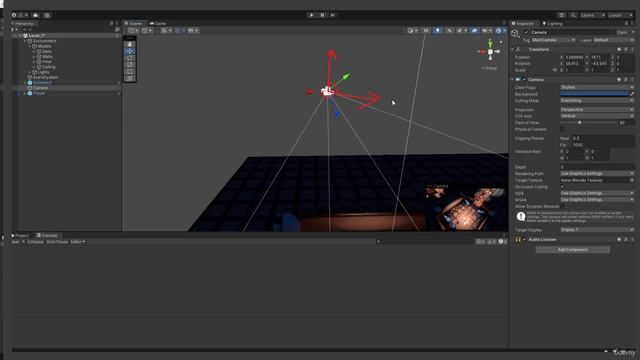Screen dimensions: 640x360
Task: Click the Hierarchy add (plus) dropdown
Action: pos(14,30)
